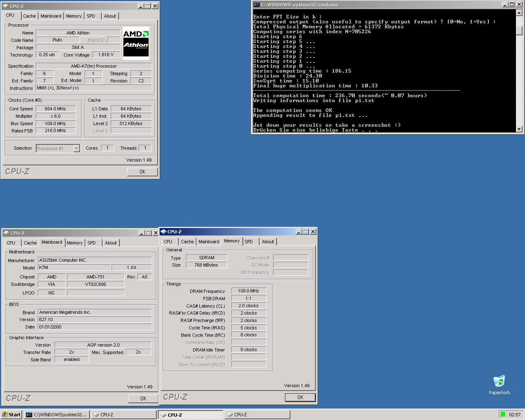Click Instructions MMX (+), 3DNow! (+) field
The width and height of the screenshot is (525, 420).
[94, 88]
